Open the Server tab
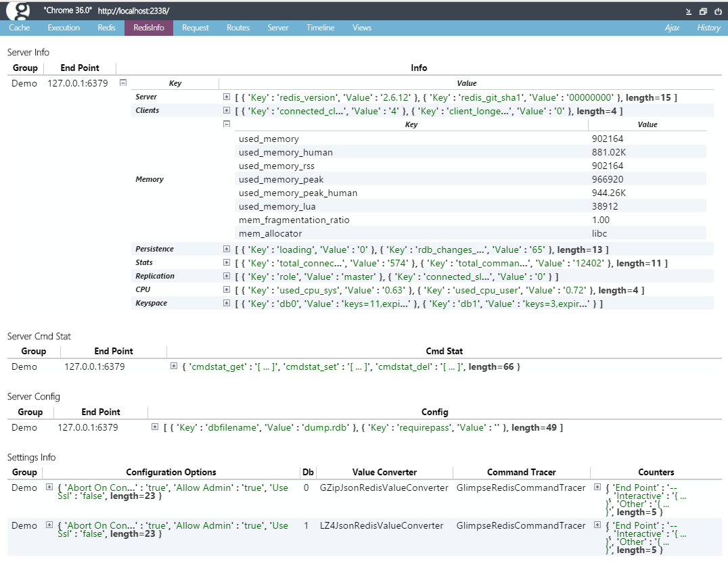The width and height of the screenshot is (728, 572). click(277, 28)
